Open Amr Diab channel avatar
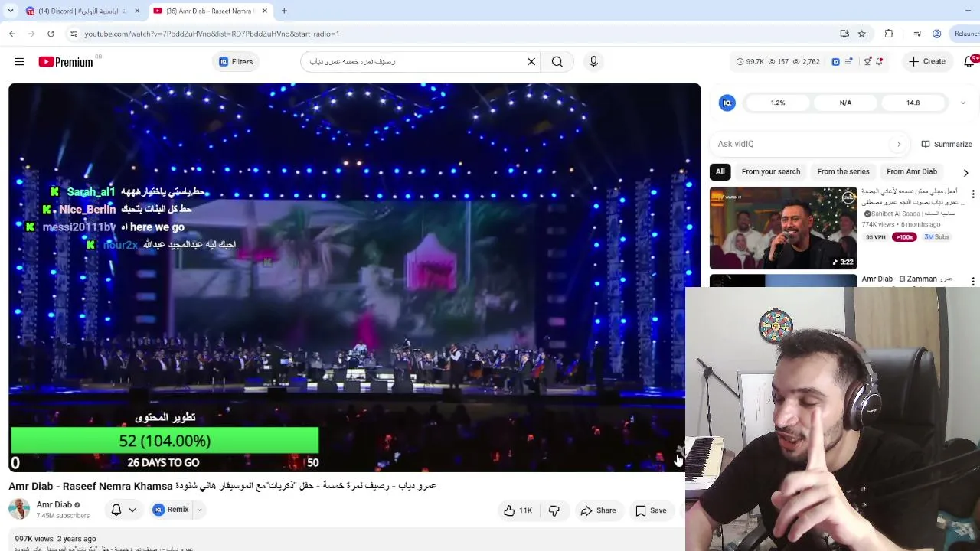The width and height of the screenshot is (980, 551). 19,509
